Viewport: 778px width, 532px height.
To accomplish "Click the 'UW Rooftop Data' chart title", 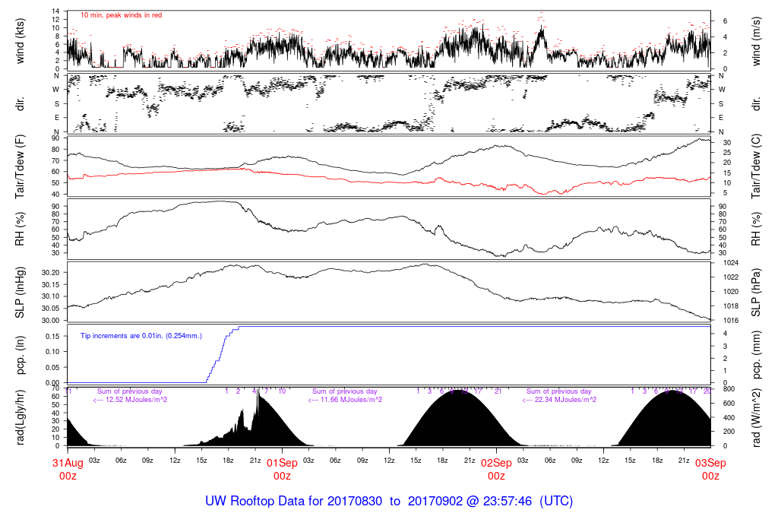I will (x=389, y=502).
